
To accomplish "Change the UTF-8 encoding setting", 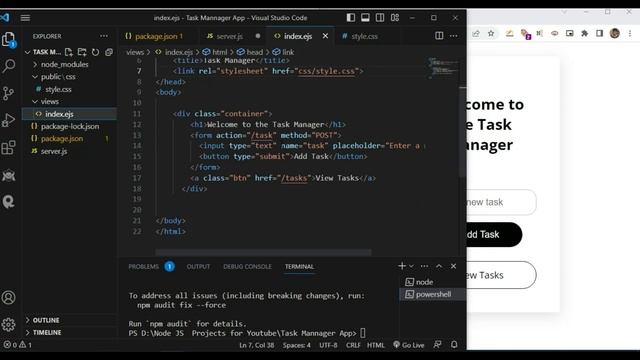I will [328, 345].
